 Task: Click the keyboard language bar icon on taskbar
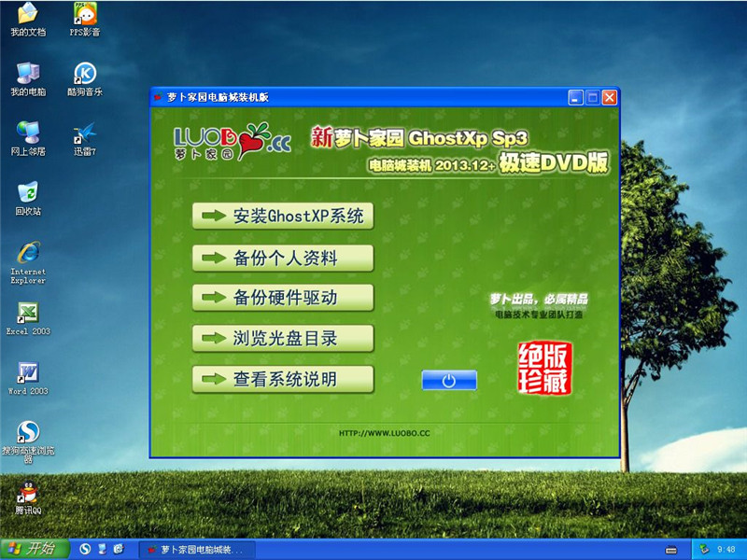670,550
